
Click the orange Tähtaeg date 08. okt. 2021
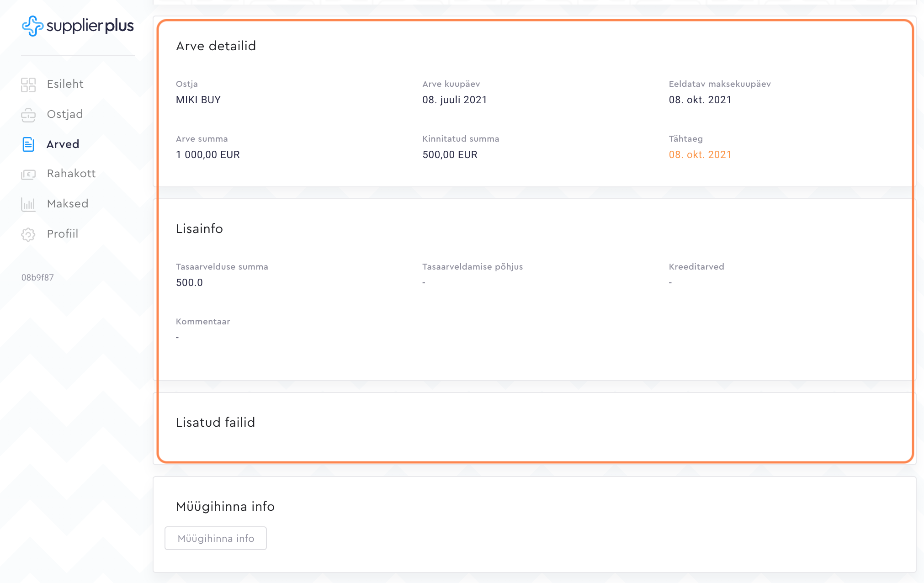pyautogui.click(x=700, y=155)
